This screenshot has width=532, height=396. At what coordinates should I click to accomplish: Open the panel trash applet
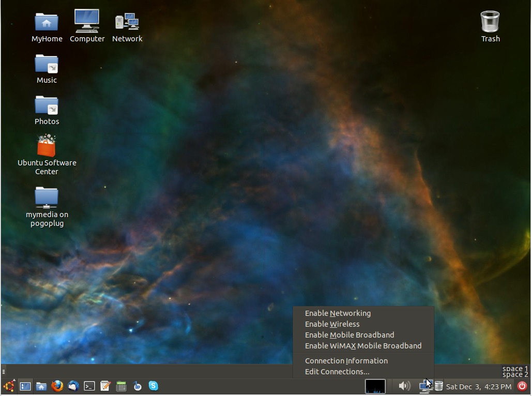pyautogui.click(x=439, y=386)
